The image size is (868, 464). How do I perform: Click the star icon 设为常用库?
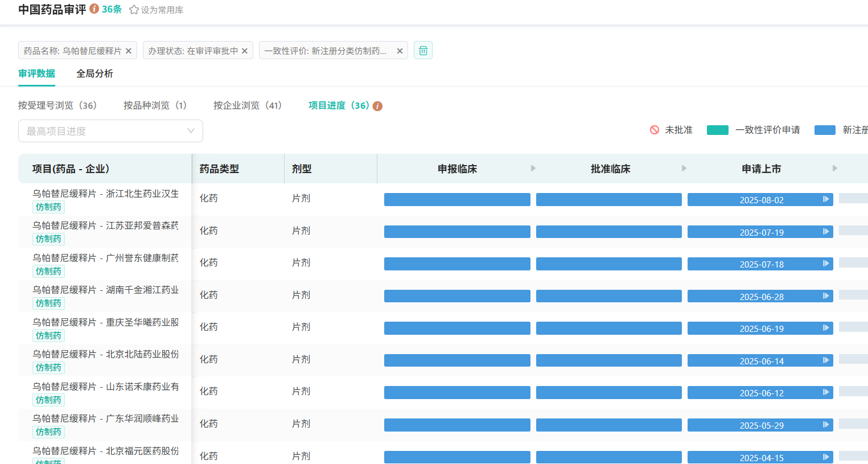pyautogui.click(x=134, y=10)
